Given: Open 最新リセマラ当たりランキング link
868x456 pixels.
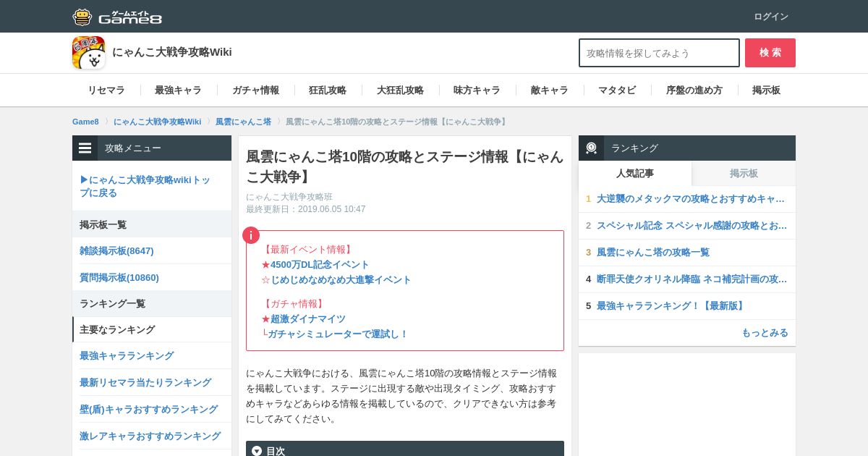Looking at the screenshot, I should click(145, 382).
